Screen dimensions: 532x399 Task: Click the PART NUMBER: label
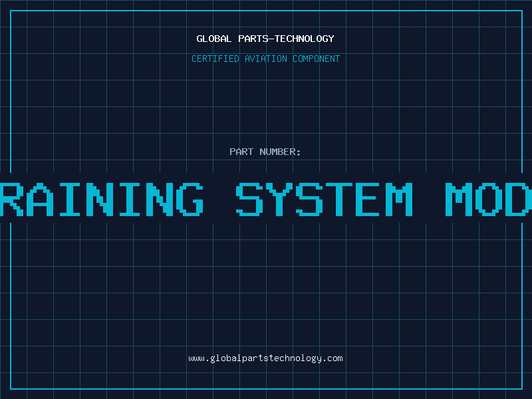point(265,152)
